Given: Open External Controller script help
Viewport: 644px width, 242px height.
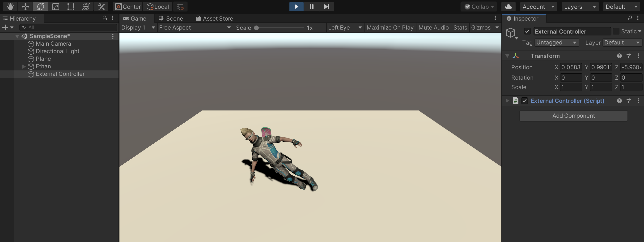Looking at the screenshot, I should [619, 101].
